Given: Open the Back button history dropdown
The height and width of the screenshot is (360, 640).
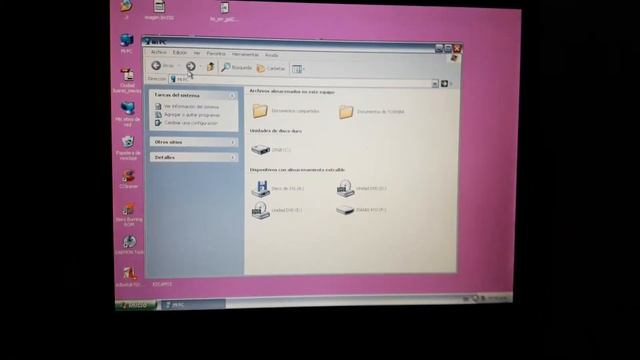Looking at the screenshot, I should [x=179, y=66].
